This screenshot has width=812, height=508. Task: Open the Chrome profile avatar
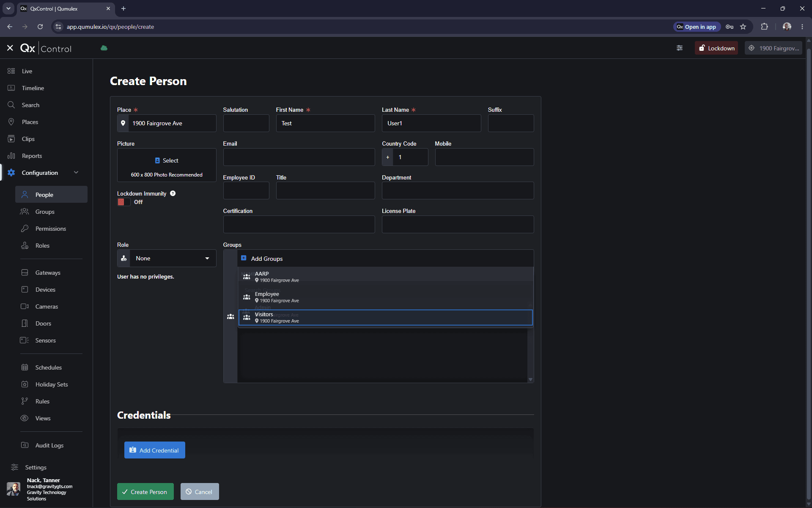pyautogui.click(x=787, y=27)
